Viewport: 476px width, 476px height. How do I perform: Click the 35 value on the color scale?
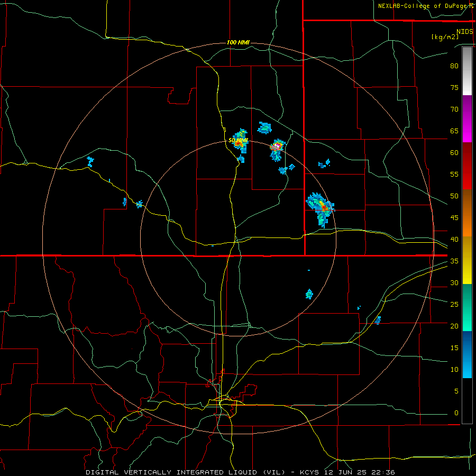pos(454,261)
